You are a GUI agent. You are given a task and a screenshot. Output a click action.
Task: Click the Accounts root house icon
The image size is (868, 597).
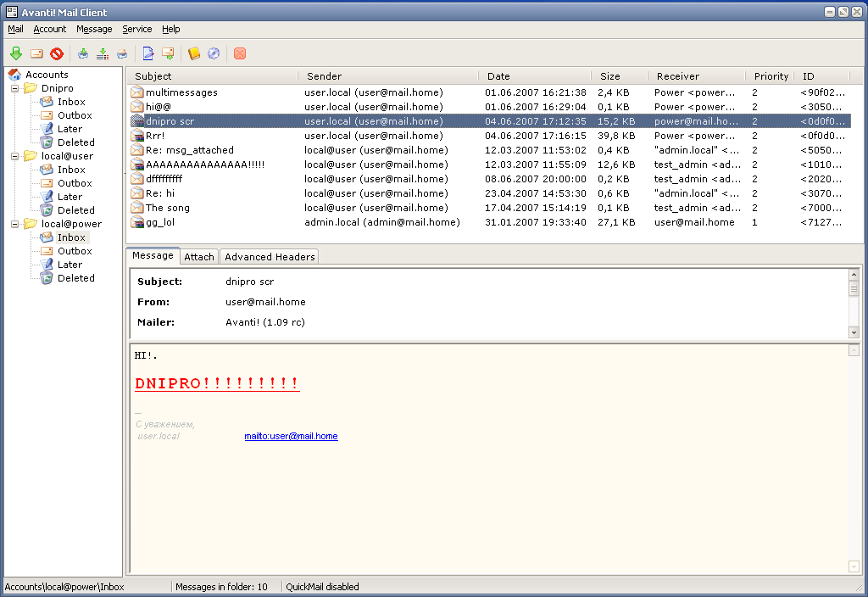[14, 75]
